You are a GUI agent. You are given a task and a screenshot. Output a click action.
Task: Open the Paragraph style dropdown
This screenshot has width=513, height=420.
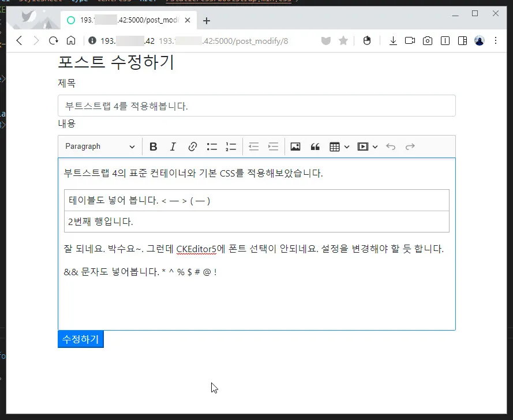(99, 146)
